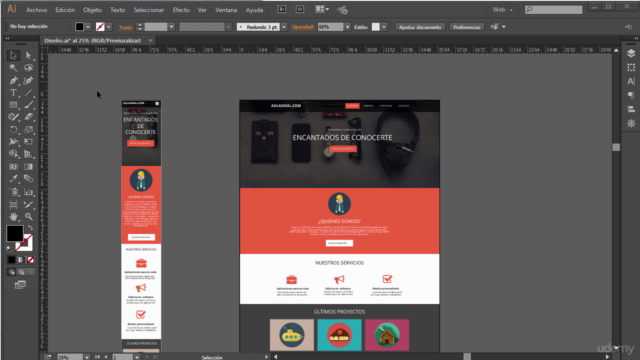Click the stroke swatch in the Tools panel
Image resolution: width=640 pixels, height=360 pixels.
(24, 242)
